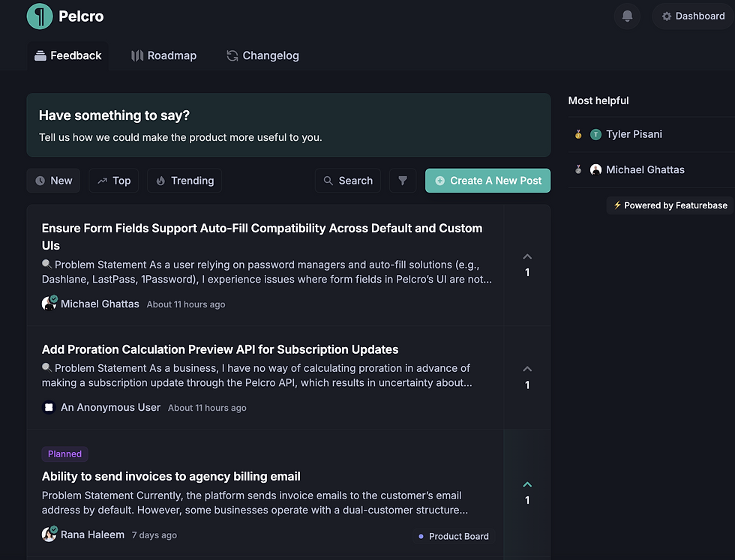The width and height of the screenshot is (735, 560).
Task: Click the plus icon in Create button
Action: pyautogui.click(x=439, y=181)
